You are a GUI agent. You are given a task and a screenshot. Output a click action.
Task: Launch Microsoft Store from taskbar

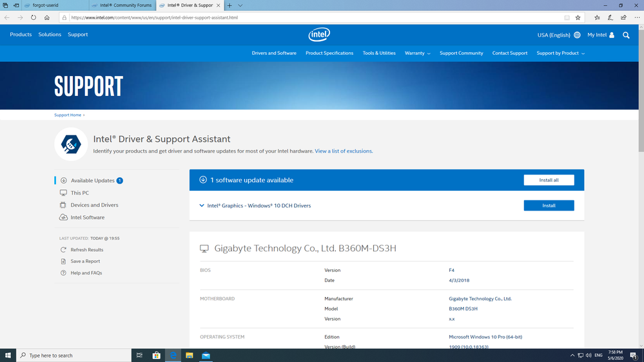pos(157,356)
